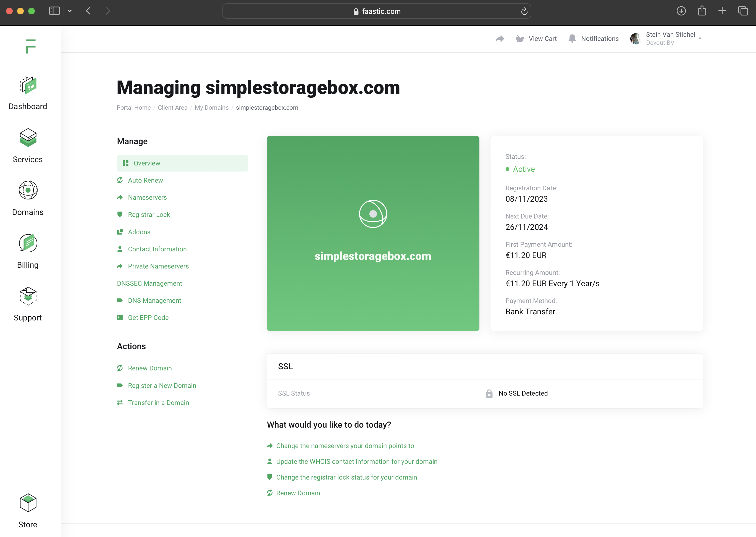Click Update the WHOIS contact information link

click(x=356, y=462)
